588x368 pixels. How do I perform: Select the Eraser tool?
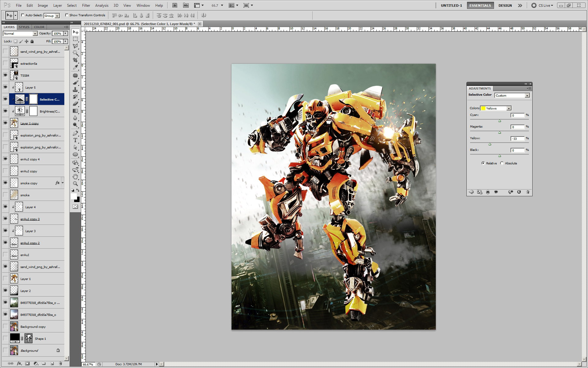[75, 104]
